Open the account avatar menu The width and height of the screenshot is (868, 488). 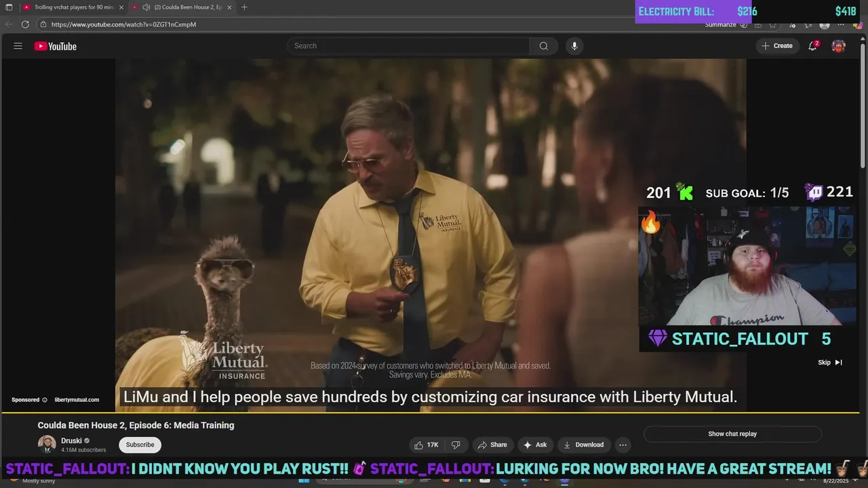click(839, 46)
